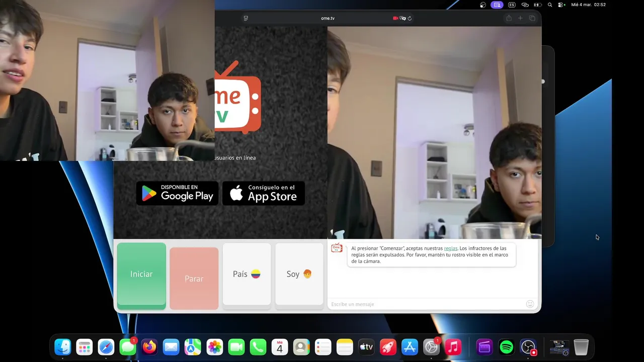Click the translate icon in address bar

(x=403, y=18)
